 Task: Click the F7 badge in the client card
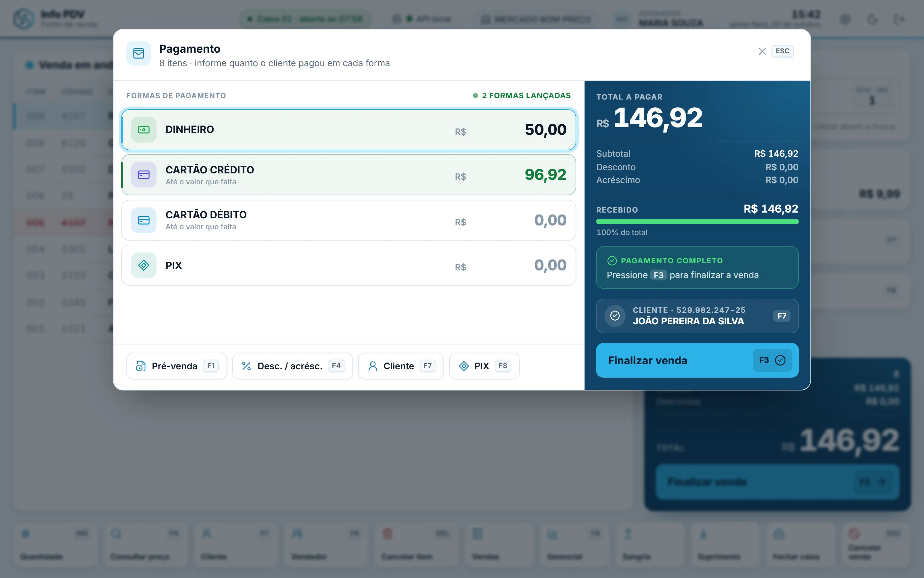pos(782,316)
